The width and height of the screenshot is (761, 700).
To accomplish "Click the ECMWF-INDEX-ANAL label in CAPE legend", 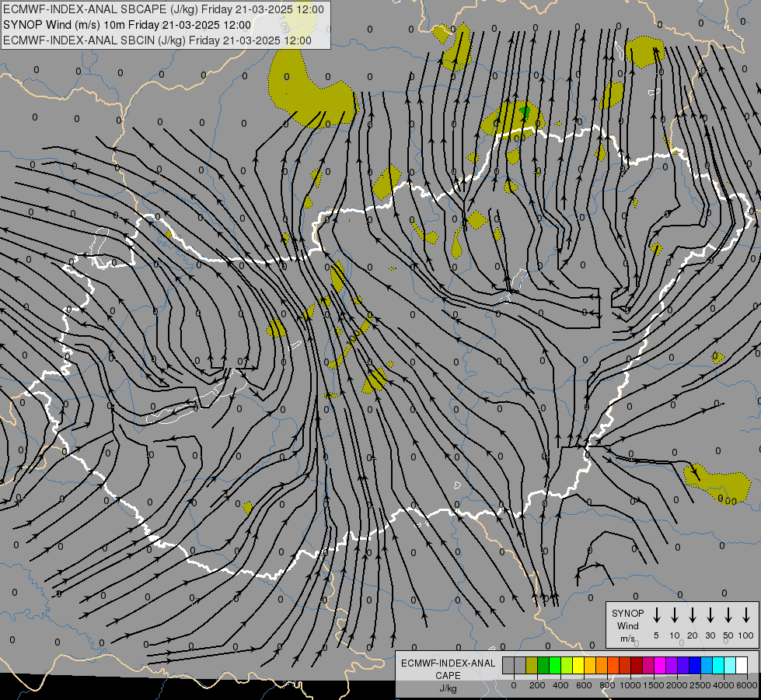I will tap(448, 663).
